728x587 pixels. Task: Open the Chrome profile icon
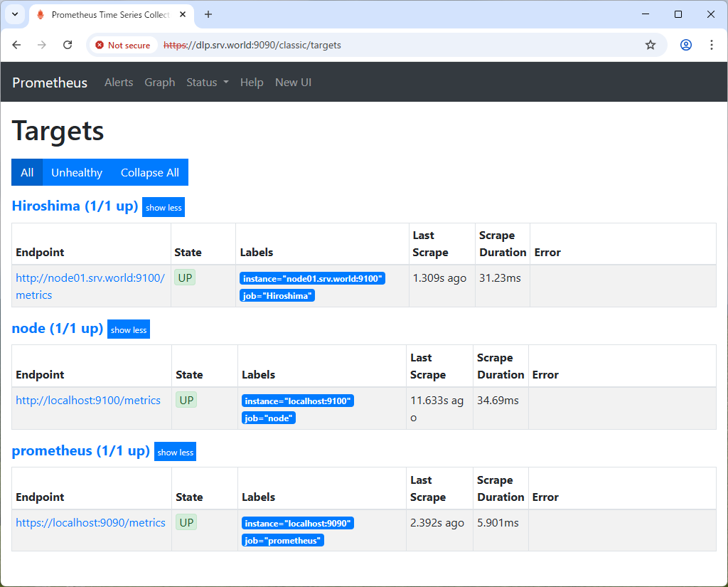pos(685,45)
